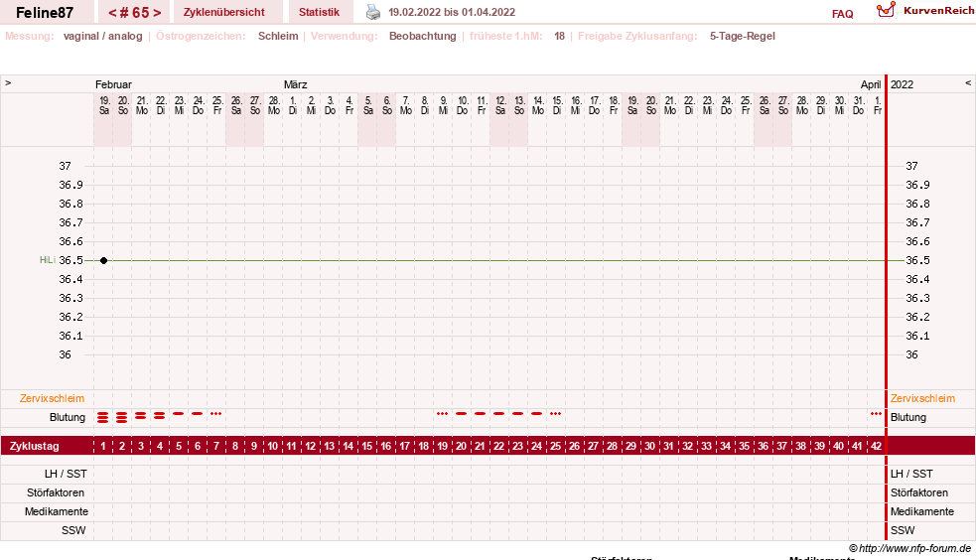Click the date range 19.02.2022 bis 01.04.2022
Image resolution: width=976 pixels, height=560 pixels.
pyautogui.click(x=452, y=12)
